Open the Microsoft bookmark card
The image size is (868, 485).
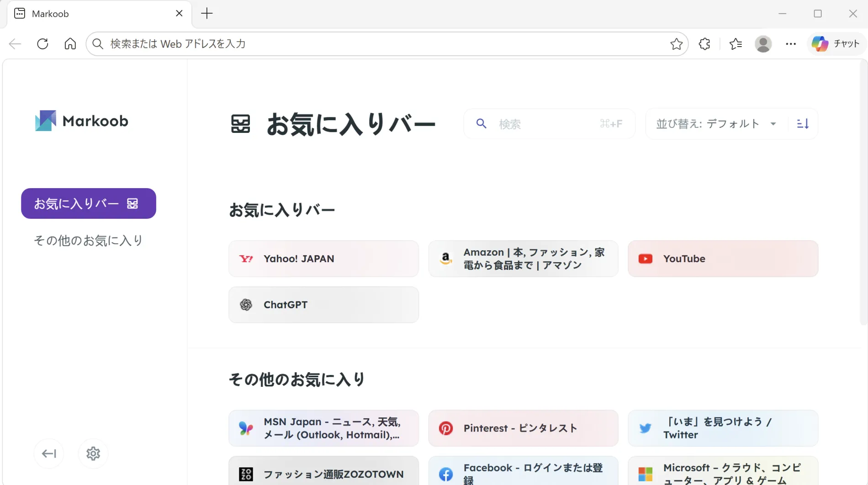[723, 471]
